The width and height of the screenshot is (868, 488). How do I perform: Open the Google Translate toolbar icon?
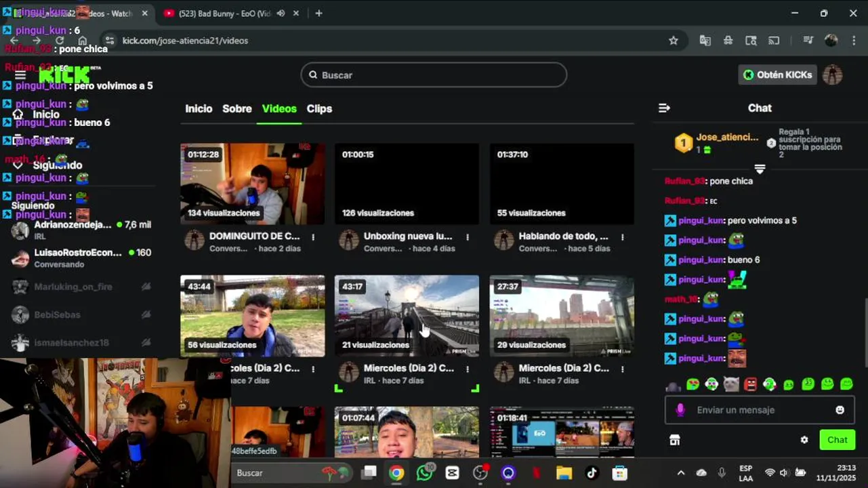tap(705, 41)
